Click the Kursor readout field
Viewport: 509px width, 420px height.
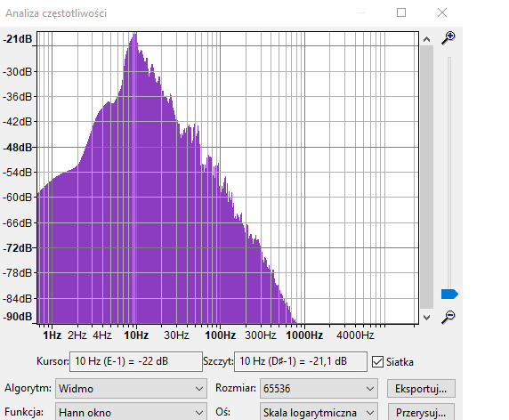click(136, 361)
